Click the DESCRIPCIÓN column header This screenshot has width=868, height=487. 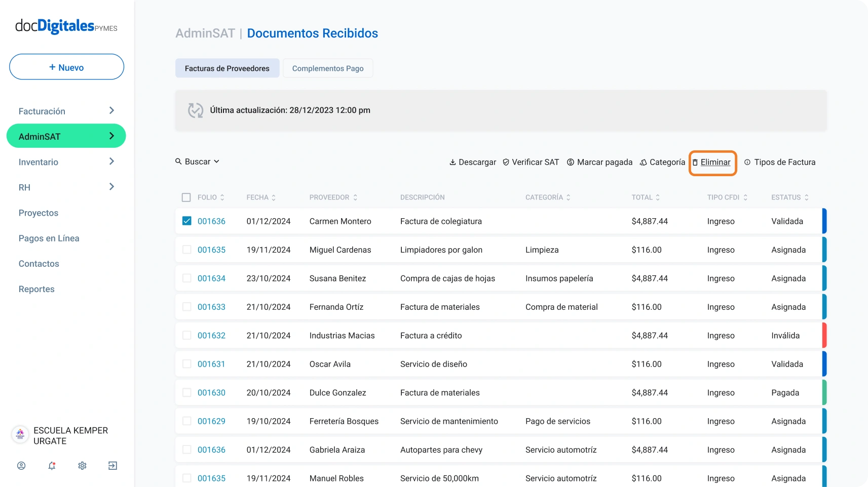tap(423, 197)
